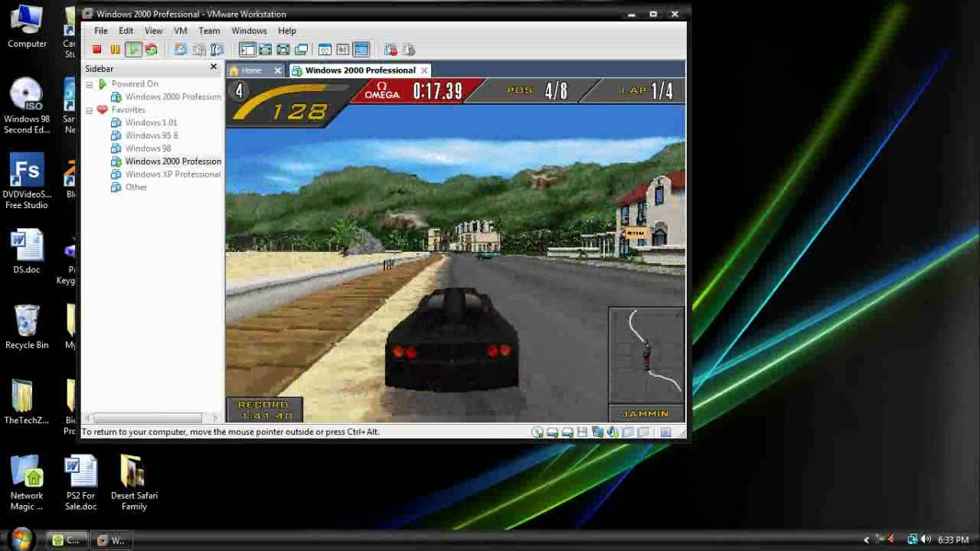Open the Edit menu
Viewport: 980px width, 551px height.
tap(126, 31)
